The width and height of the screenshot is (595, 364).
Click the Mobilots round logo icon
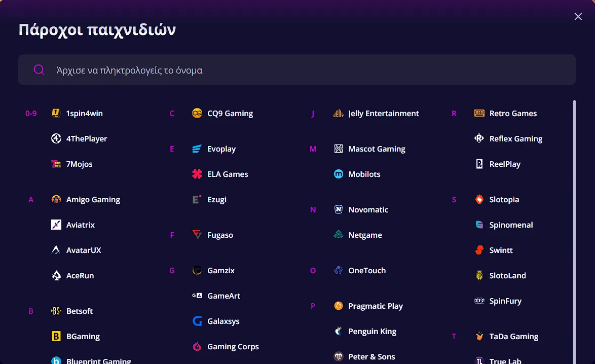[339, 174]
